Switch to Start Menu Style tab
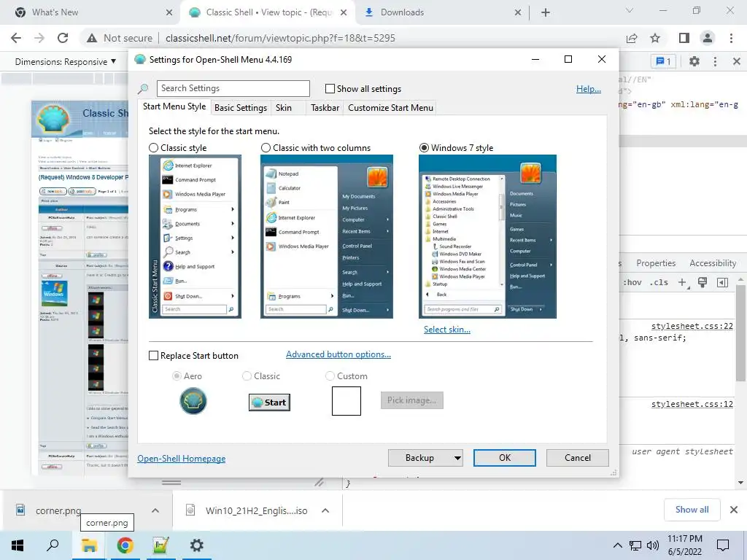Viewport: 747px width, 560px height. 174,106
